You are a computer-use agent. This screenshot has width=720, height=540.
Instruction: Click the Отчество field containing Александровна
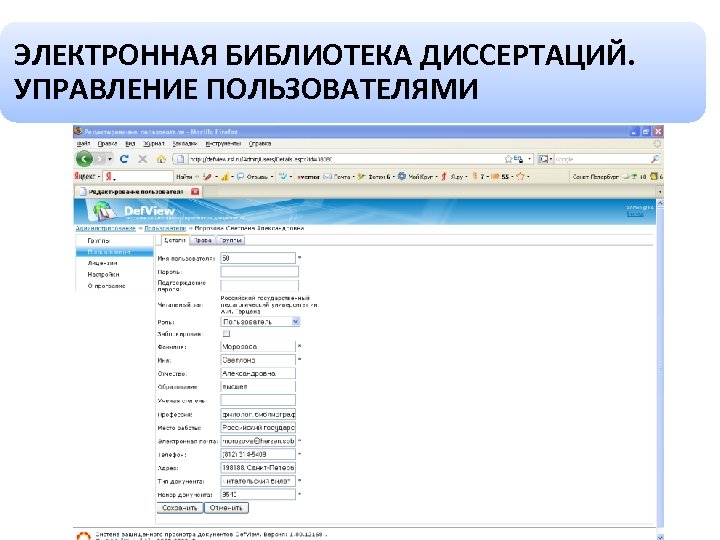[258, 373]
